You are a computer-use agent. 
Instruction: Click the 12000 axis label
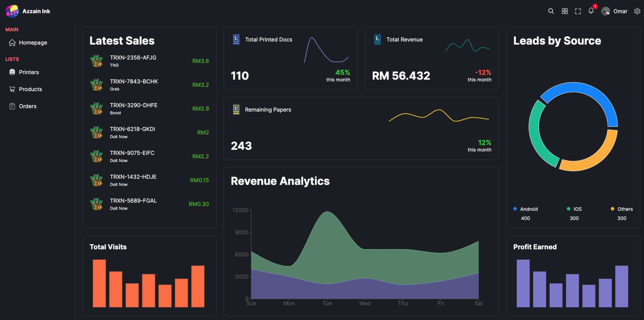240,210
